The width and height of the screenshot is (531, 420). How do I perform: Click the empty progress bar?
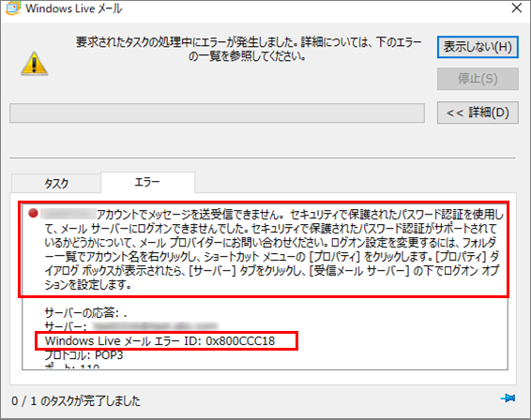click(x=217, y=113)
